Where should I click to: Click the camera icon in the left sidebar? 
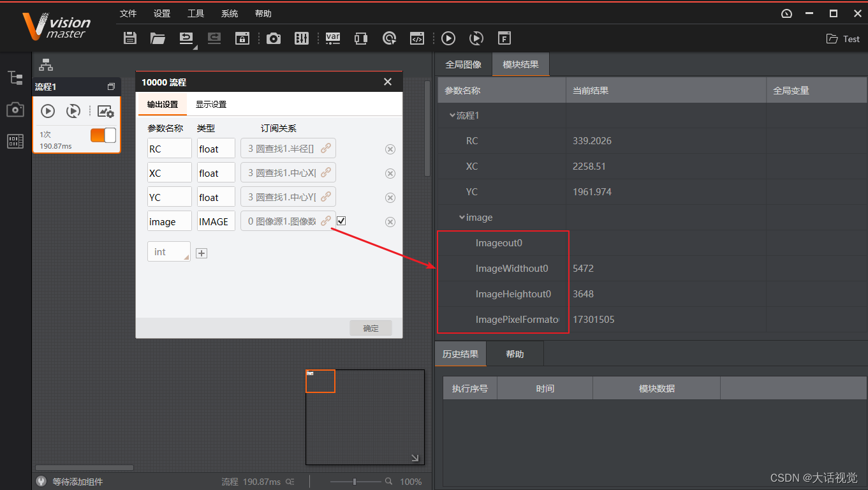15,108
